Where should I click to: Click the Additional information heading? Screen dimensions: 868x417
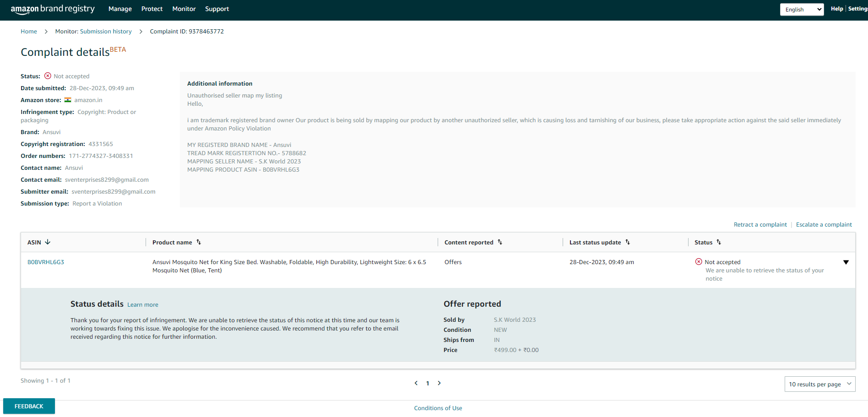pos(220,84)
